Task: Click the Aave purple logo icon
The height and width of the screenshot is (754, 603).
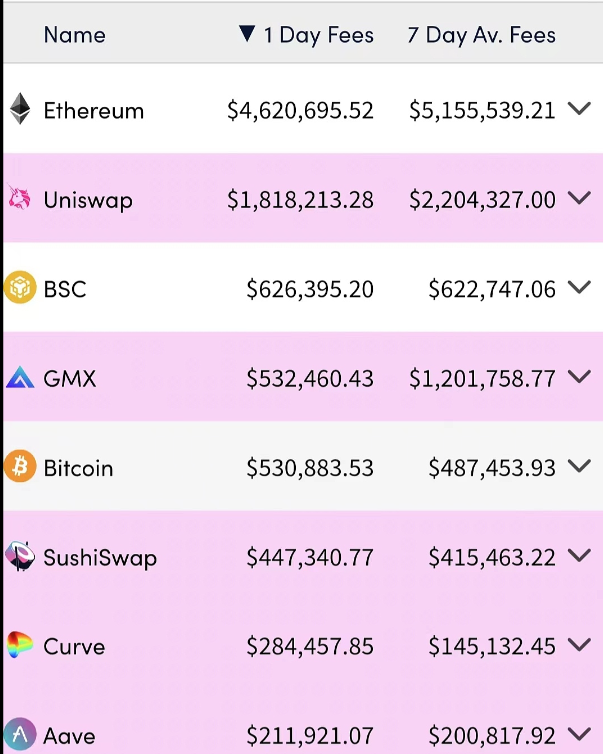Action: pos(20,736)
